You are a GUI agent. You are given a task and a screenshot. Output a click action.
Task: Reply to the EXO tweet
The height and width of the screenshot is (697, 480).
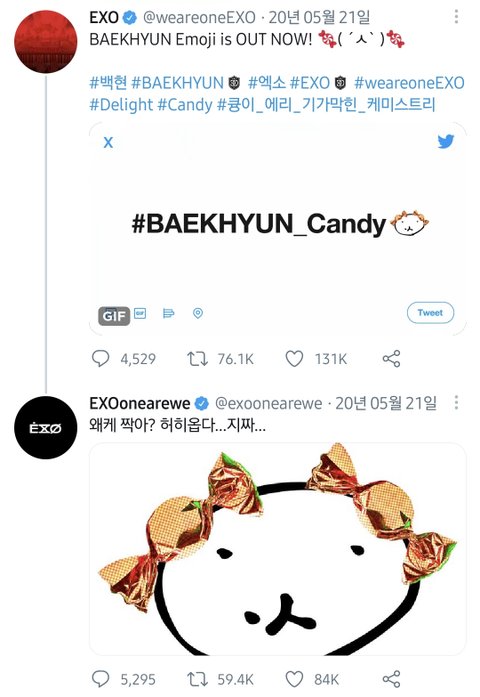click(100, 358)
